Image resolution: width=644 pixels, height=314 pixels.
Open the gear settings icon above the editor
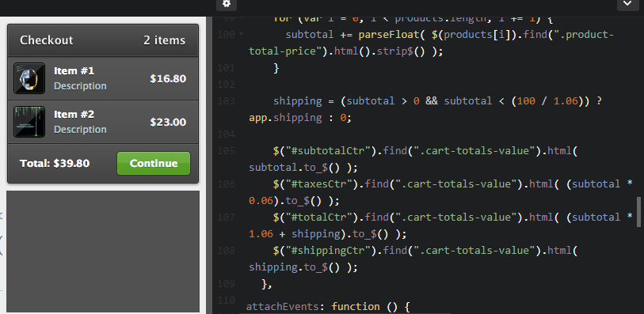(227, 4)
